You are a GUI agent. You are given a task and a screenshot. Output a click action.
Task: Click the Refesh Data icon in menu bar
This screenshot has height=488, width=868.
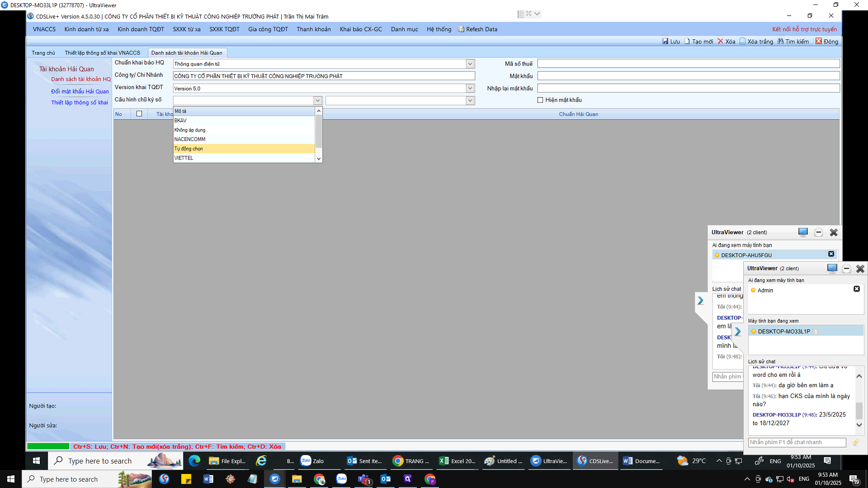(461, 29)
